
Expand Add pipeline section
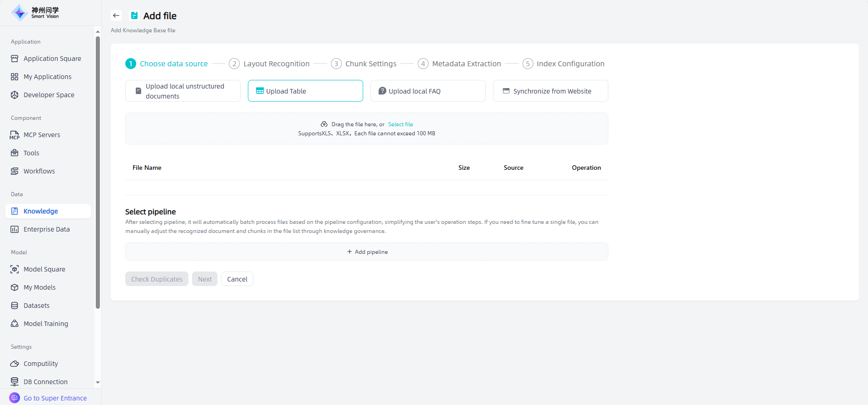pos(367,252)
